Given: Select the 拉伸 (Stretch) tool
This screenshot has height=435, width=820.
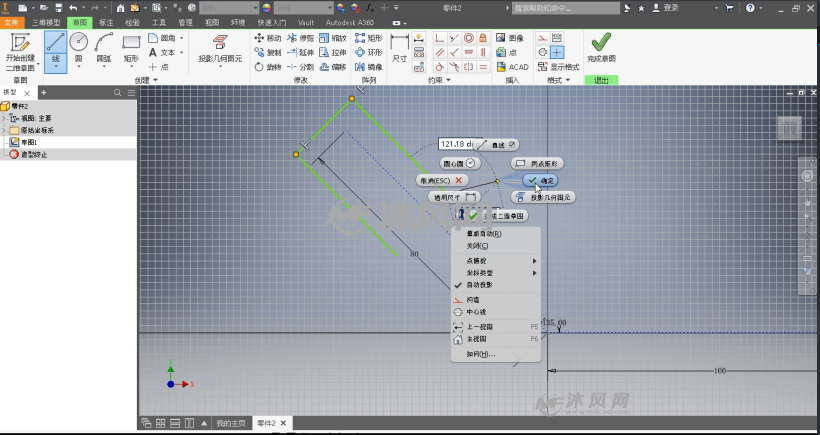Looking at the screenshot, I should coord(333,52).
